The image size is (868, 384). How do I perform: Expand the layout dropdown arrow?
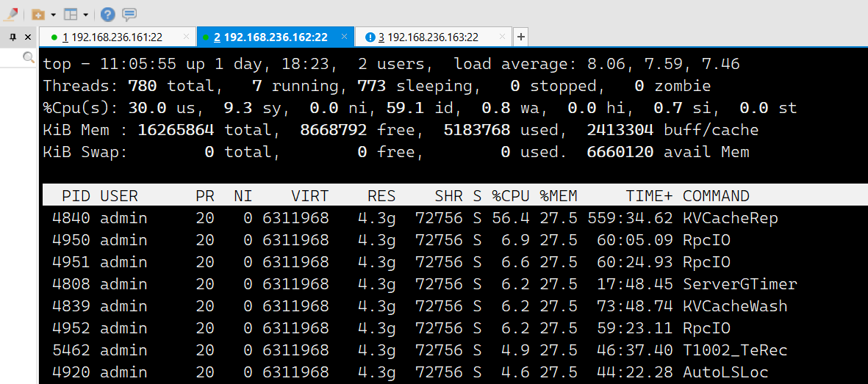point(86,15)
